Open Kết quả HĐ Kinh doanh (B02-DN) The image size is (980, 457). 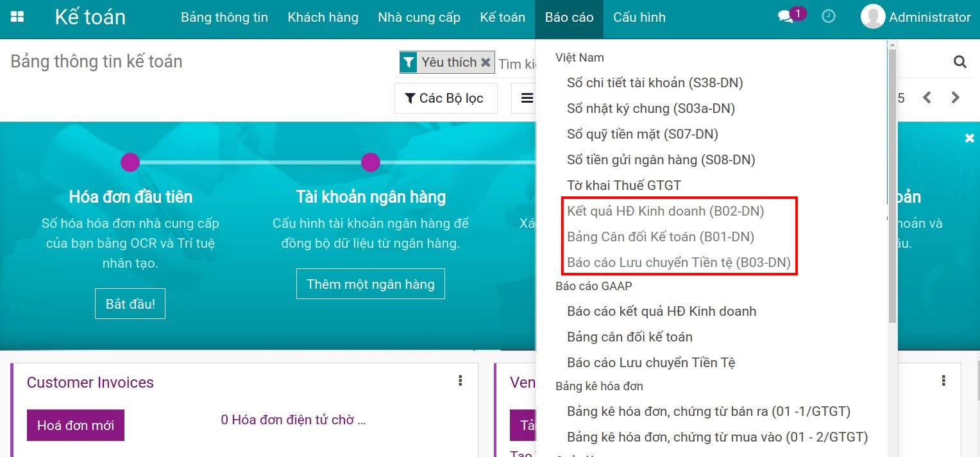click(666, 211)
